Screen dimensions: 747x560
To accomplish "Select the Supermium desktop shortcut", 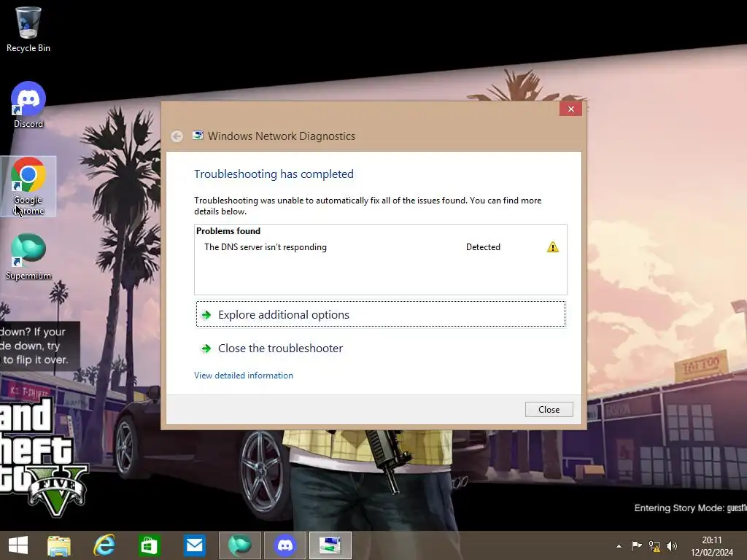I will point(28,257).
